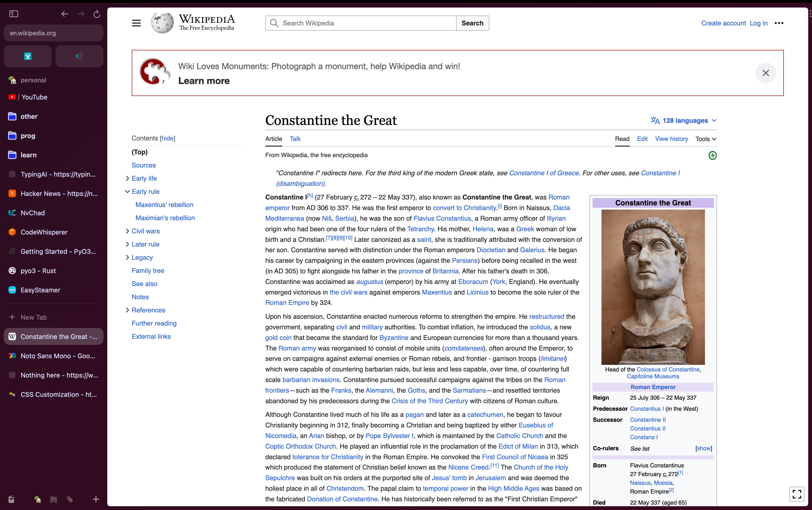This screenshot has width=812, height=510.
Task: Select the house workspace icon in bottom bar
Action: tap(37, 499)
